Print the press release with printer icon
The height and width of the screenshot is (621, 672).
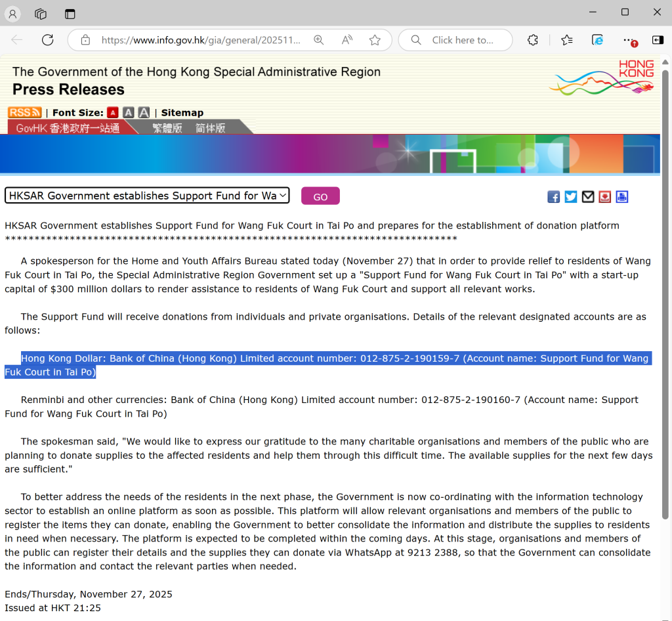[621, 196]
